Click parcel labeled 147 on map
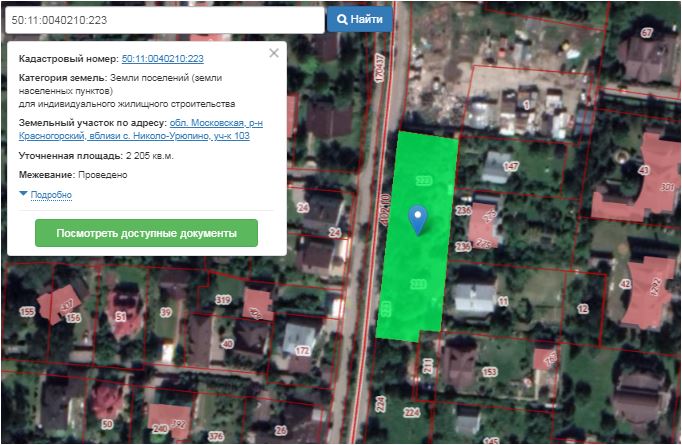Screen dimensions: 682x445 coord(511,166)
